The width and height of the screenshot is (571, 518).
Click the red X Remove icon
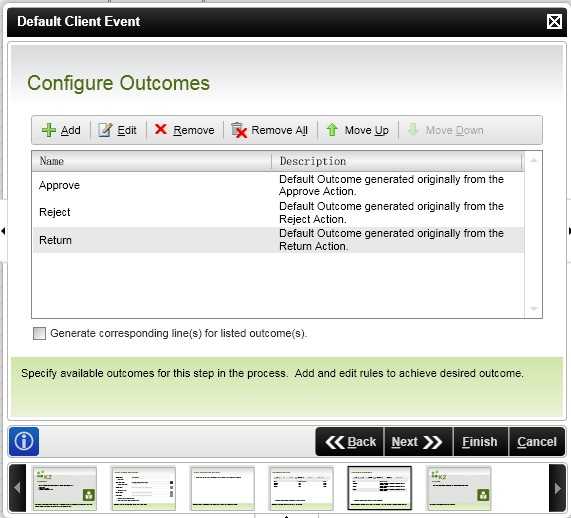(161, 129)
